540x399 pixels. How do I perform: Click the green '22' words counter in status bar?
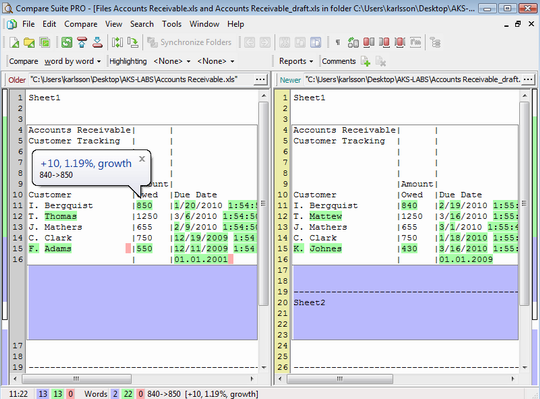[128, 394]
